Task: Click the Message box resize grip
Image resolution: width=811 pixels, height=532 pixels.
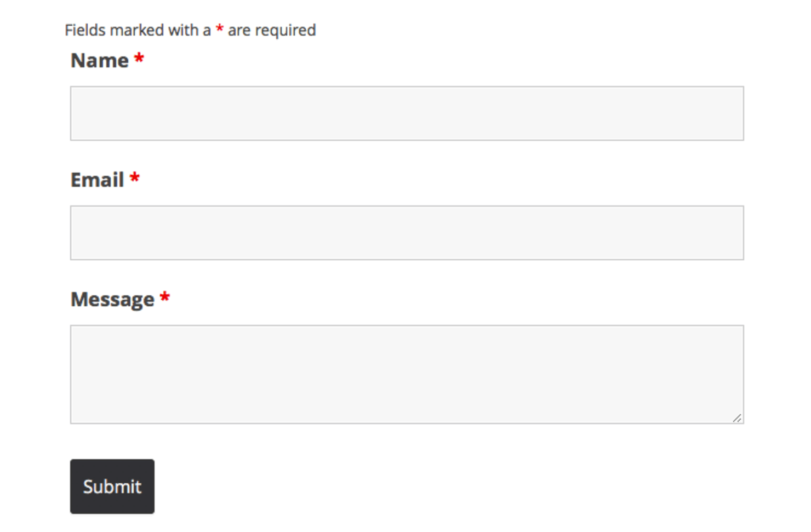Action: point(737,418)
